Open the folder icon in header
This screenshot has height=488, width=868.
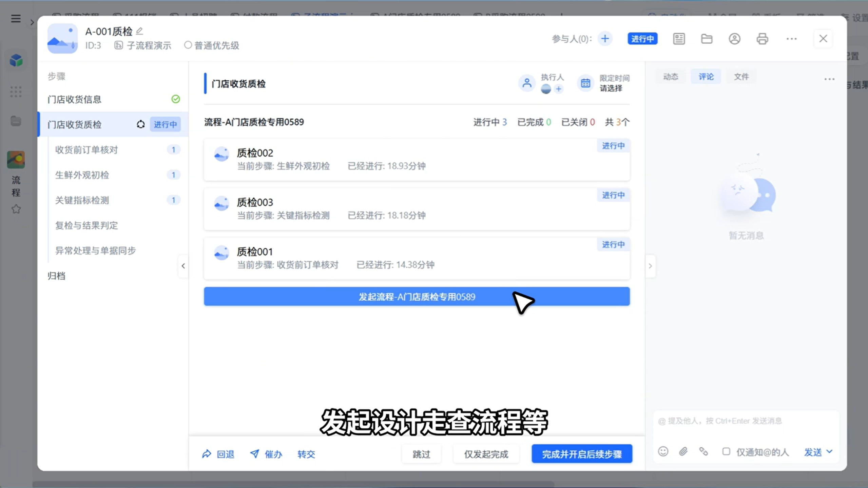tap(707, 39)
